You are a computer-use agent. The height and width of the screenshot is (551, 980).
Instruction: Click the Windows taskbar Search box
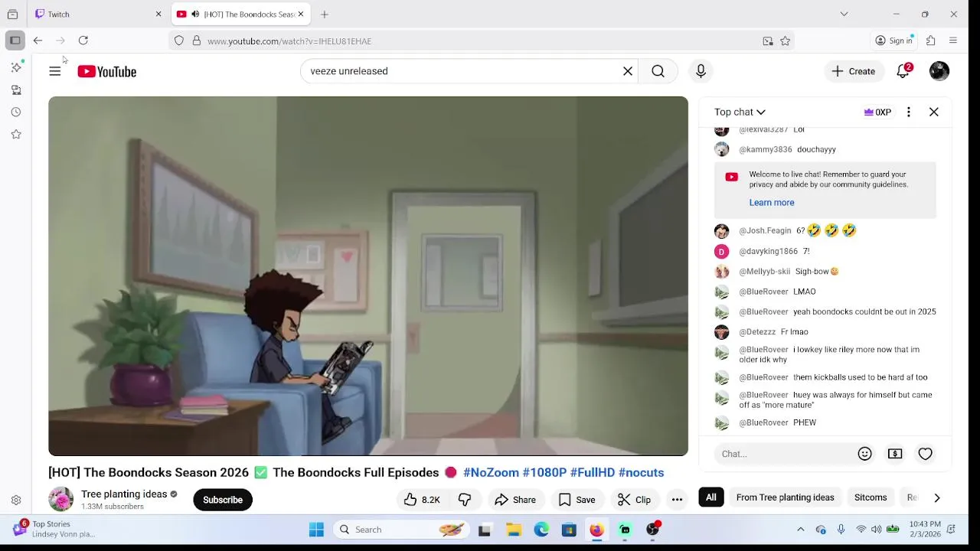[402, 530]
